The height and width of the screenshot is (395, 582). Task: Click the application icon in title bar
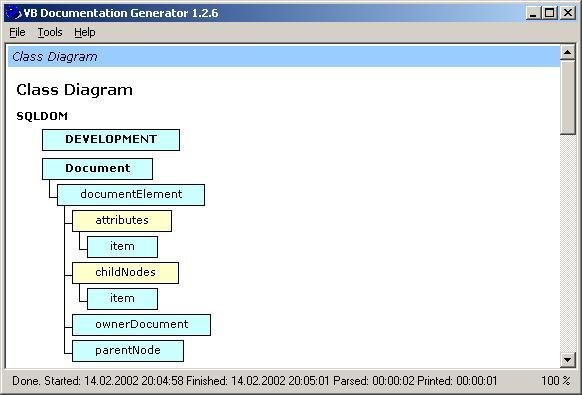[13, 13]
